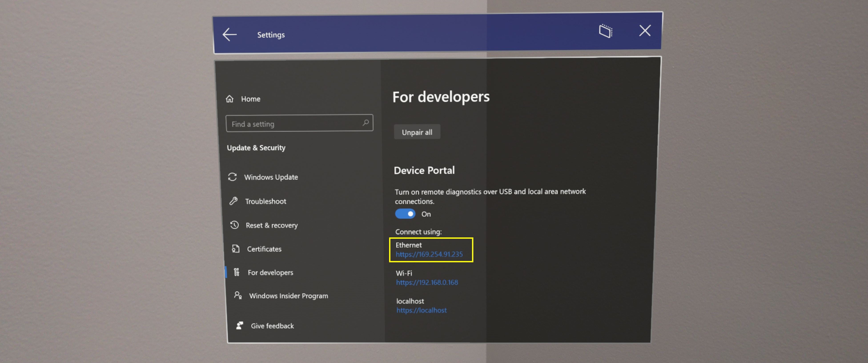This screenshot has height=363, width=868.
Task: Click the Find a setting input field
Action: [x=299, y=123]
